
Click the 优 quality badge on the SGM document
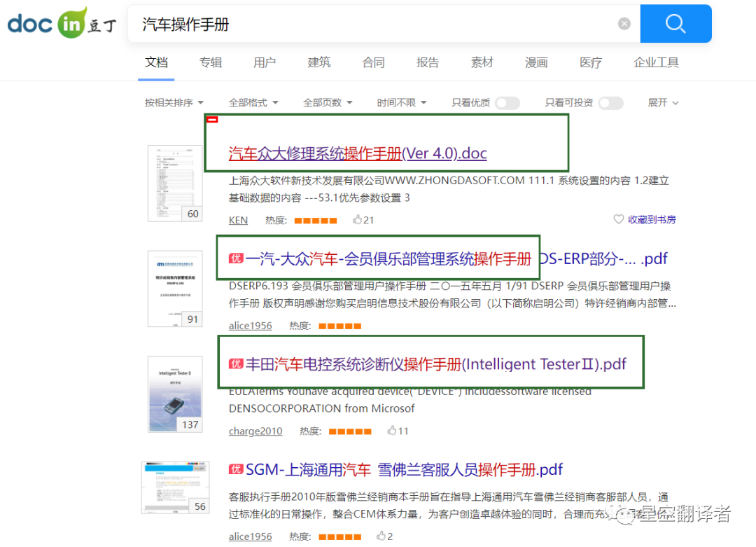coord(236,469)
